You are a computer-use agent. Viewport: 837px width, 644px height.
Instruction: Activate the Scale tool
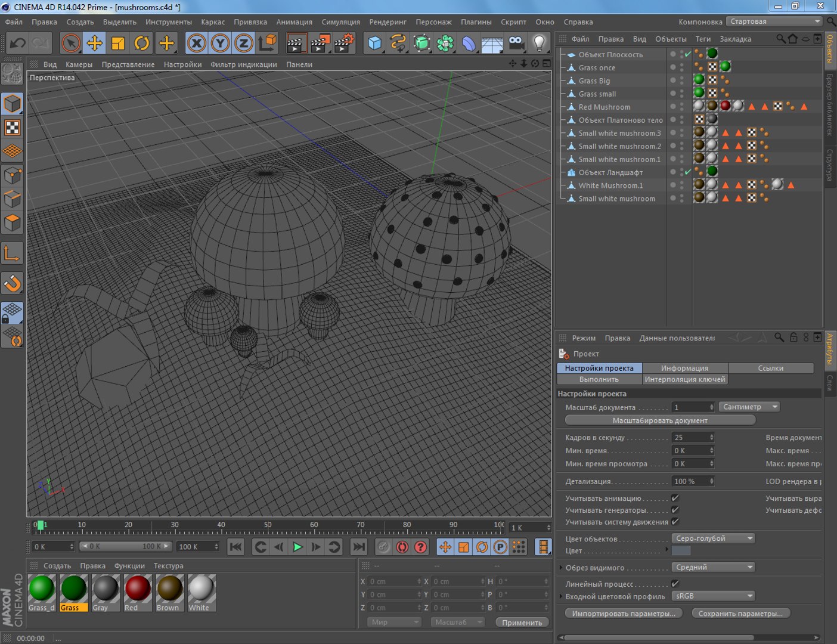click(118, 43)
